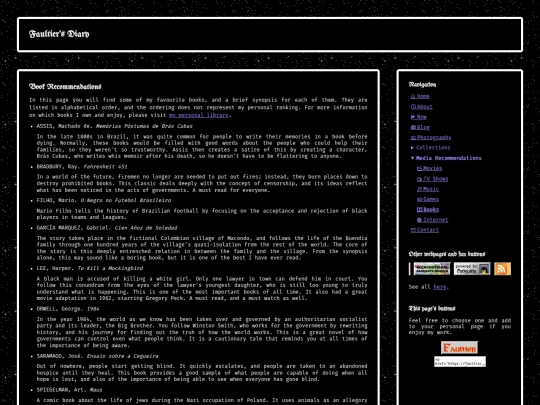Visit the Blog link
Viewport: 540px width, 405px height.
(x=420, y=127)
